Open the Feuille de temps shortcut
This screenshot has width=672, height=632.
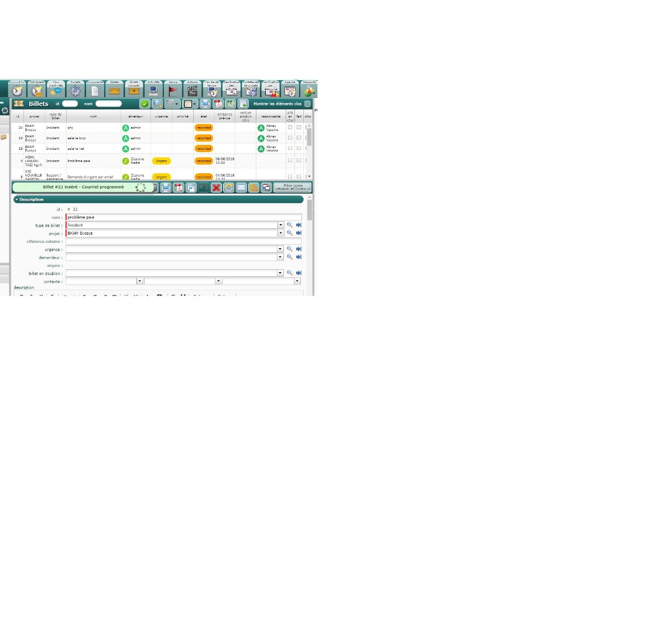(212, 89)
